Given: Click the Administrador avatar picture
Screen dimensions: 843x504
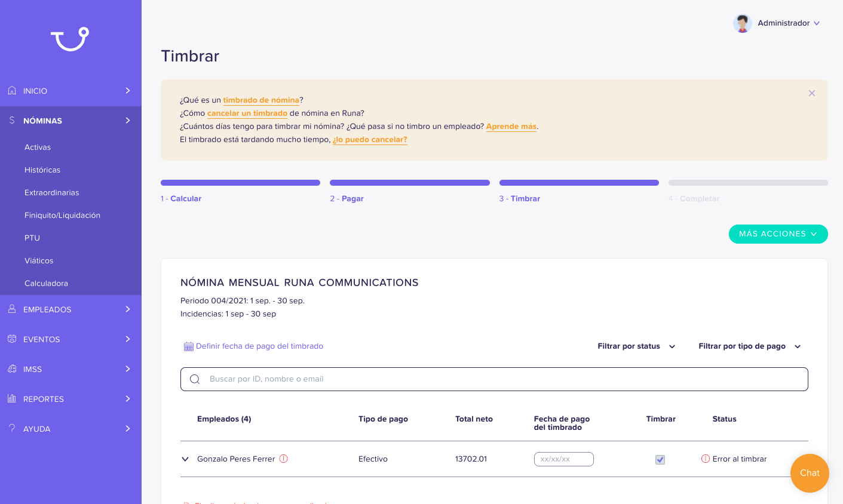Looking at the screenshot, I should [x=743, y=23].
